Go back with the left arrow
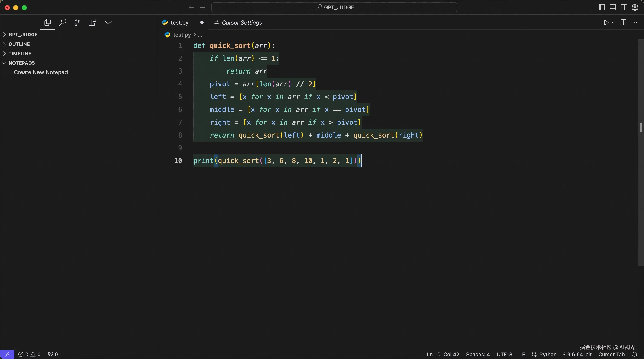The height and width of the screenshot is (359, 644). coord(191,7)
